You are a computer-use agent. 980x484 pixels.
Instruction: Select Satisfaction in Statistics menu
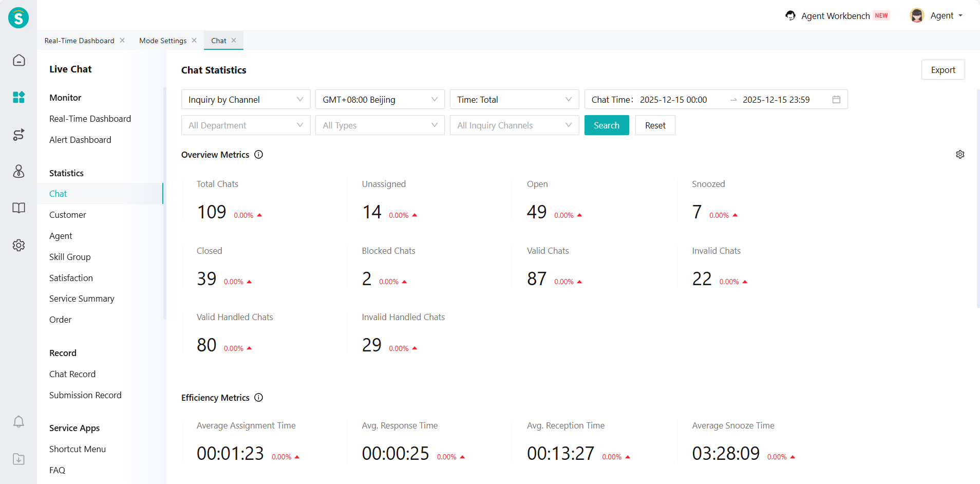[x=71, y=278]
